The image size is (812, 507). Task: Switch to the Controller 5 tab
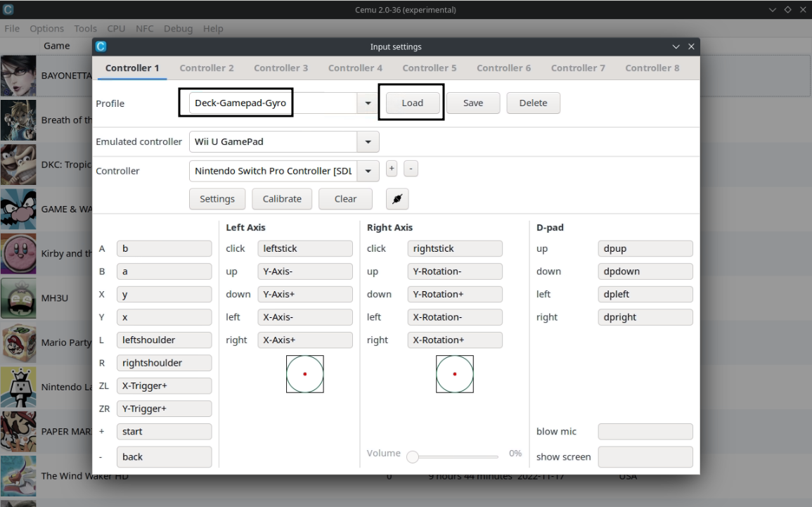(x=430, y=68)
